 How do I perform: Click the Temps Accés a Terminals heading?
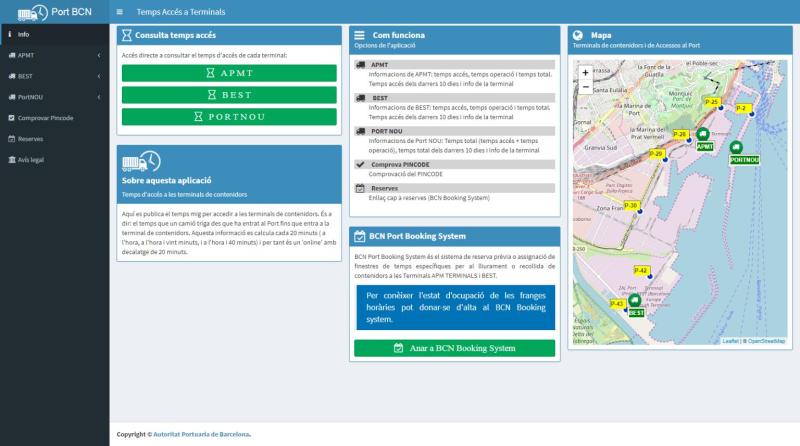coord(181,12)
